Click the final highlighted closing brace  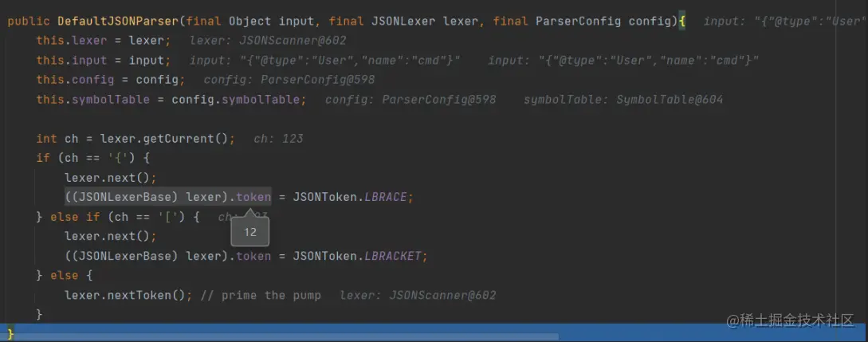(x=10, y=335)
